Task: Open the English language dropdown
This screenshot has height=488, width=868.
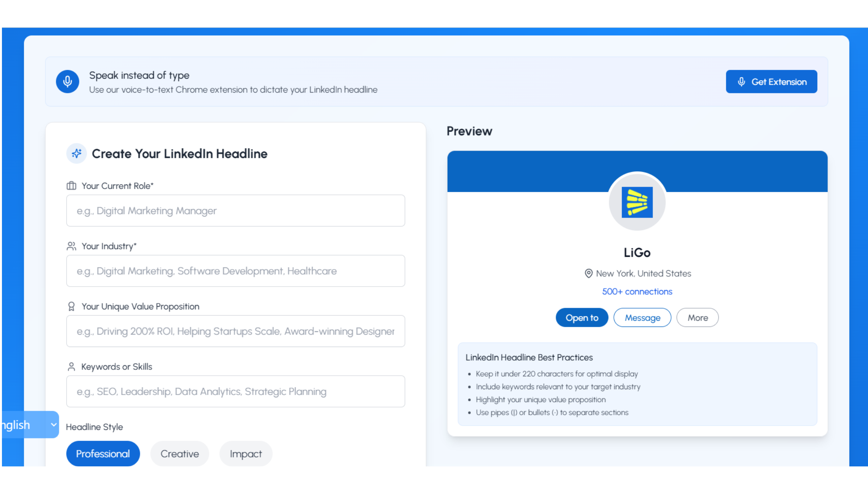Action: [30, 425]
